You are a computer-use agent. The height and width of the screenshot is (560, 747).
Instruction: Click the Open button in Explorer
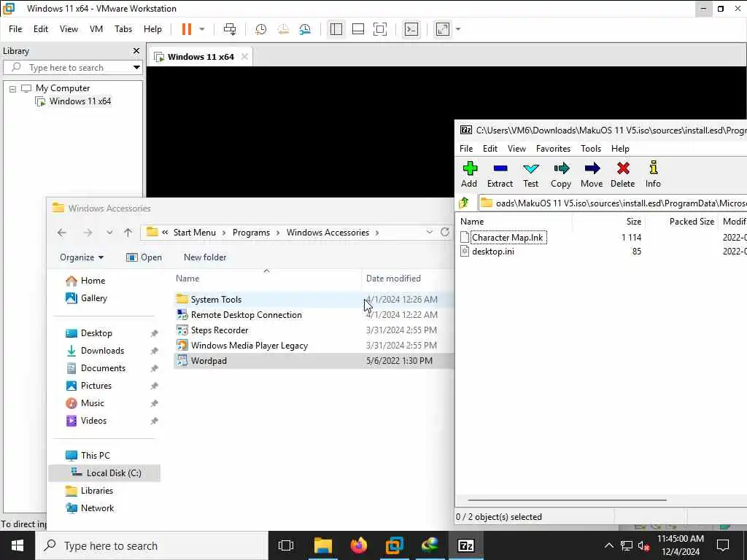coord(144,257)
